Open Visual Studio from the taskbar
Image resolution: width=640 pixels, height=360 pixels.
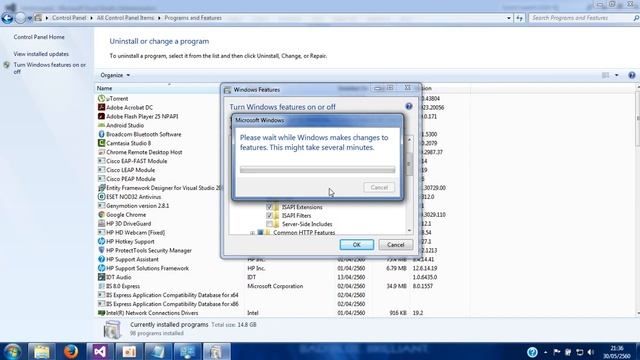tap(100, 351)
